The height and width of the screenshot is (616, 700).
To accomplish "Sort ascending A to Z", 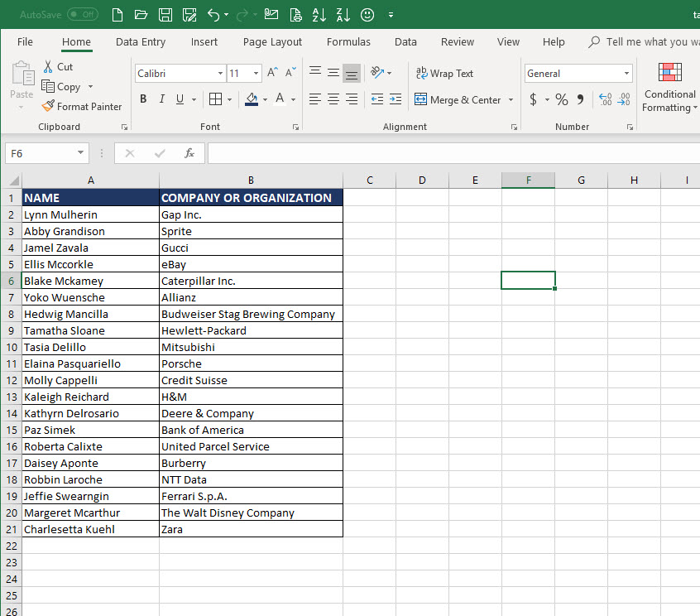I will (319, 15).
